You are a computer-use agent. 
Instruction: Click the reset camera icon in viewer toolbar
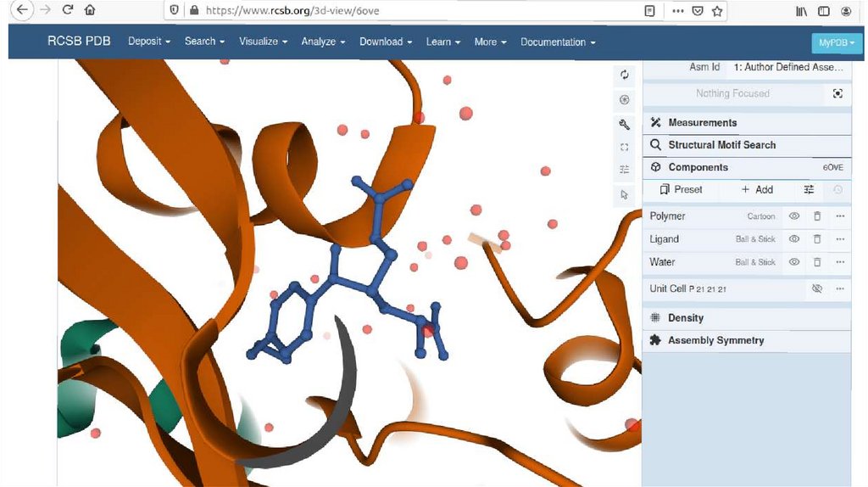tap(625, 75)
